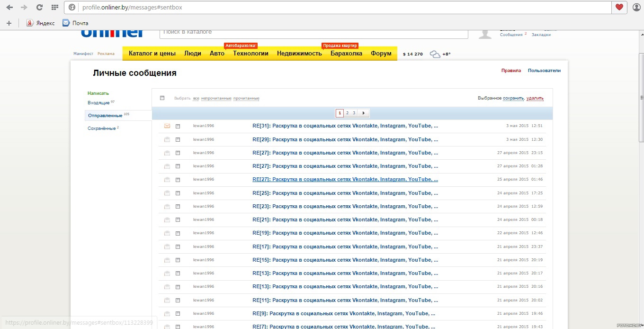Viewport: 644px width, 329px height.
Task: Click the browser forward arrow
Action: pos(24,8)
